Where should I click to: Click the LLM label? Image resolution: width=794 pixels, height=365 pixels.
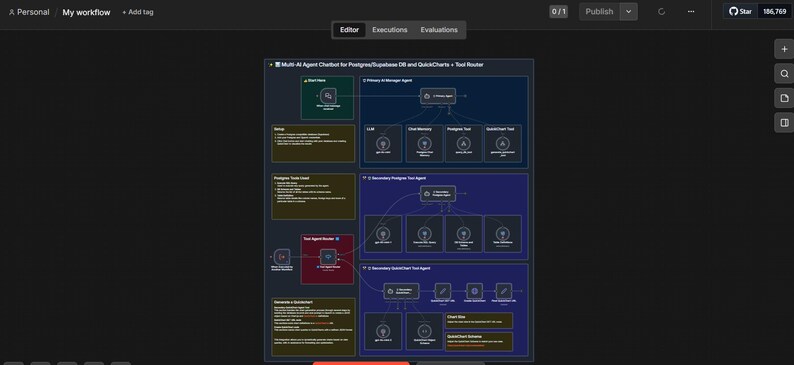pyautogui.click(x=370, y=130)
